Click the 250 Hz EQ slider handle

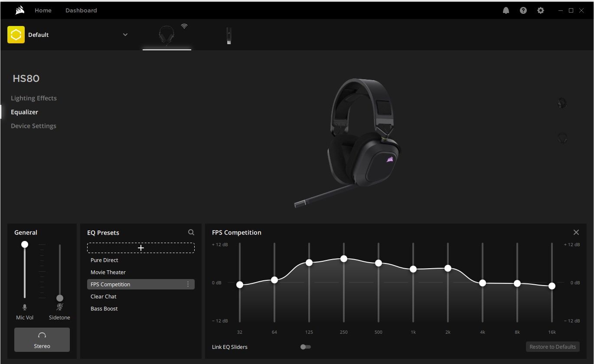coord(344,259)
